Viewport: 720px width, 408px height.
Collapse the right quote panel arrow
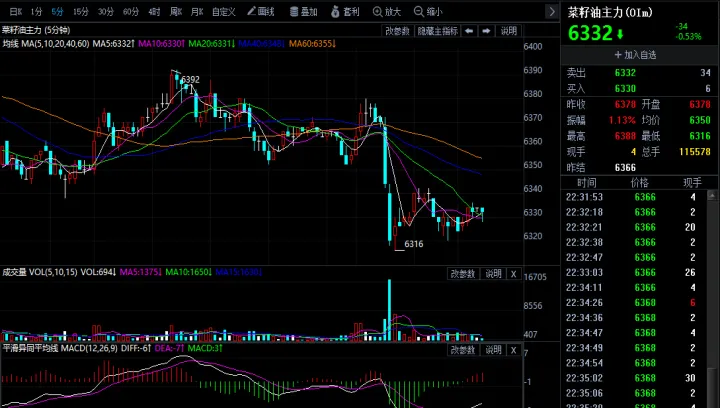pyautogui.click(x=548, y=12)
